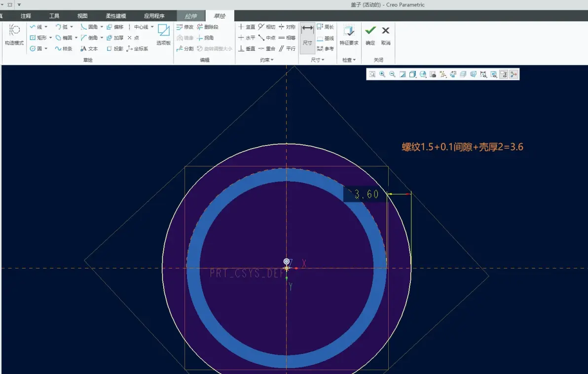Switch to the 视图 ribbon tab
The height and width of the screenshot is (374, 588).
click(82, 16)
